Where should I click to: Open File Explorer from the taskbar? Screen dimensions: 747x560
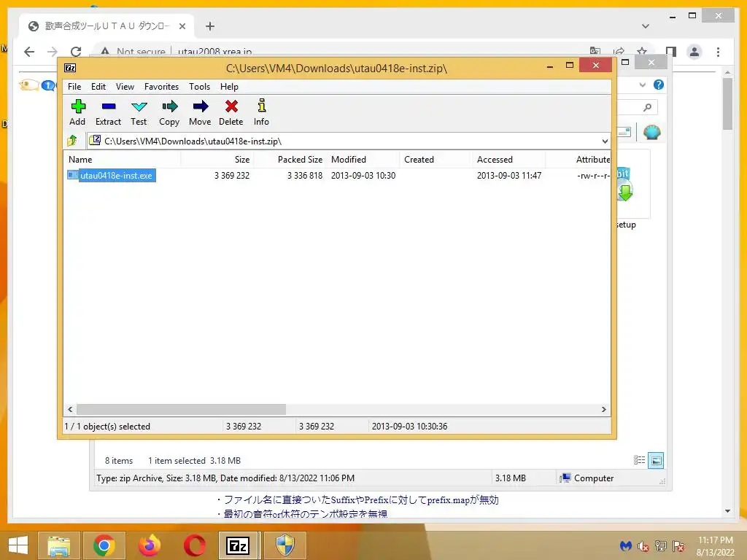[x=58, y=545]
